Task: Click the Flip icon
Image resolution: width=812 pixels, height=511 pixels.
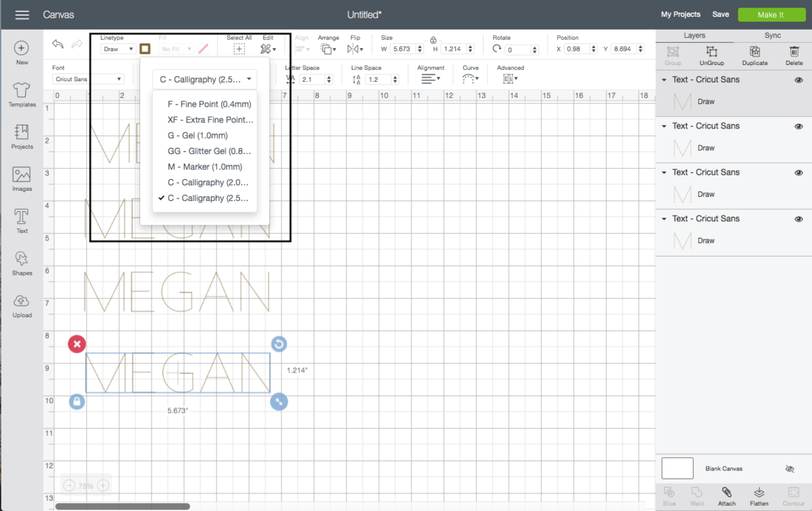Action: coord(355,48)
